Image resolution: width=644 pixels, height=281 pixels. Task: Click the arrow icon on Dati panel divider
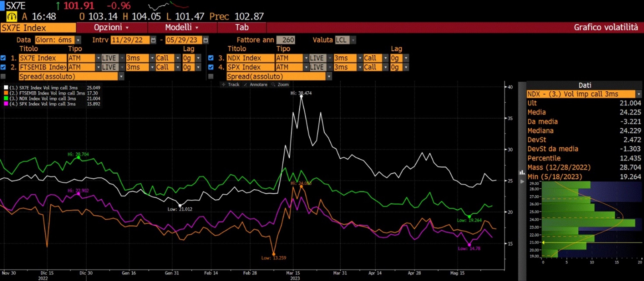(522, 182)
